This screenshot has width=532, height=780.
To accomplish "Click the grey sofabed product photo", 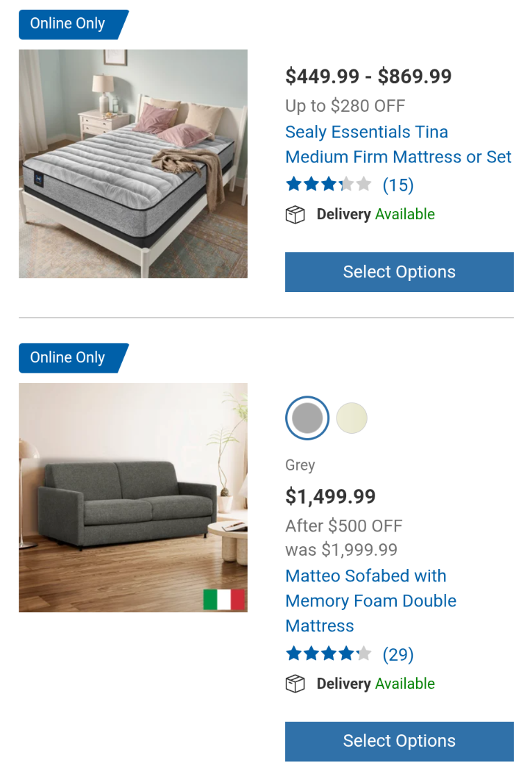I will click(x=133, y=498).
